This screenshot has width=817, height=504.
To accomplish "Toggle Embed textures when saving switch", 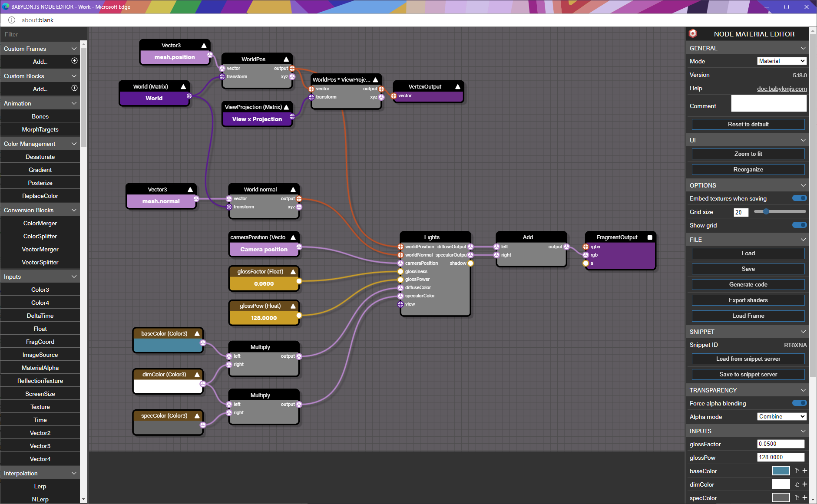I will pos(800,198).
